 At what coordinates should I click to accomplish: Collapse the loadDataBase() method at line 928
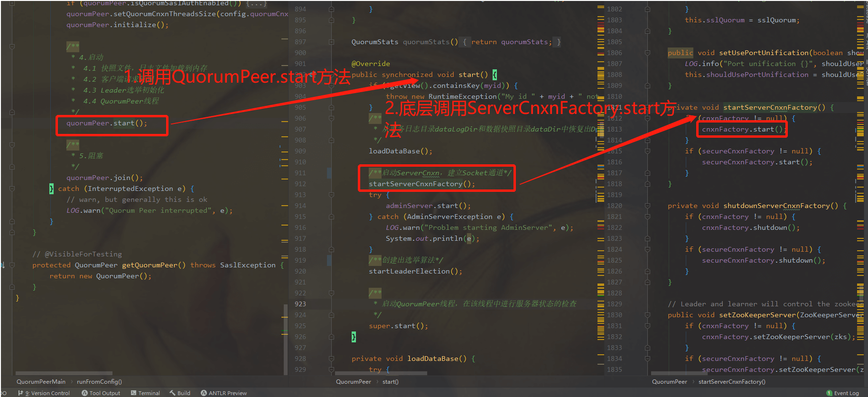point(331,359)
